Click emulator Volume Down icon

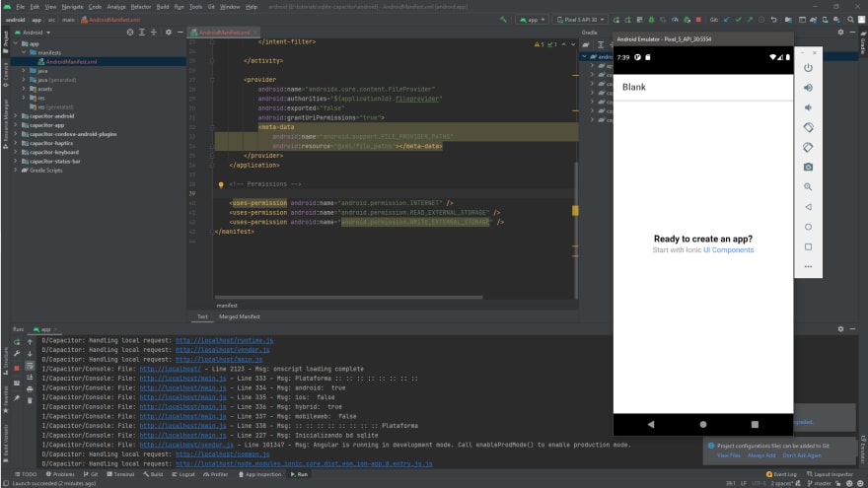click(x=808, y=107)
